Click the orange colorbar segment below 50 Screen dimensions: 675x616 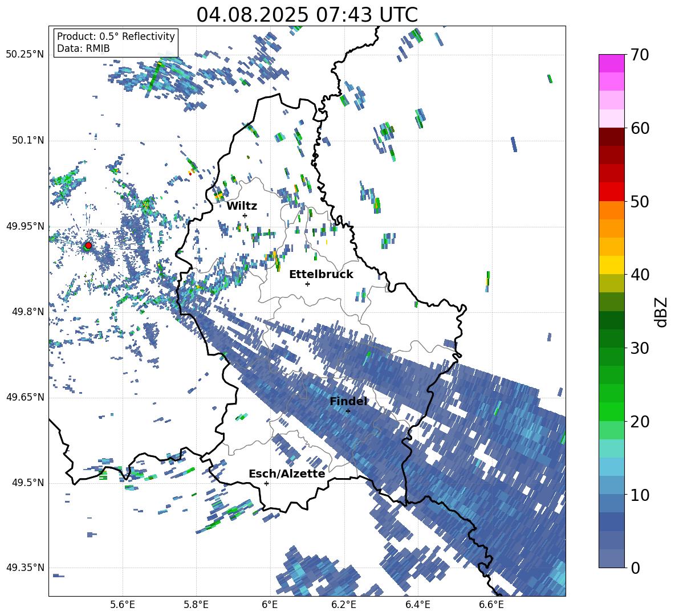coord(611,210)
